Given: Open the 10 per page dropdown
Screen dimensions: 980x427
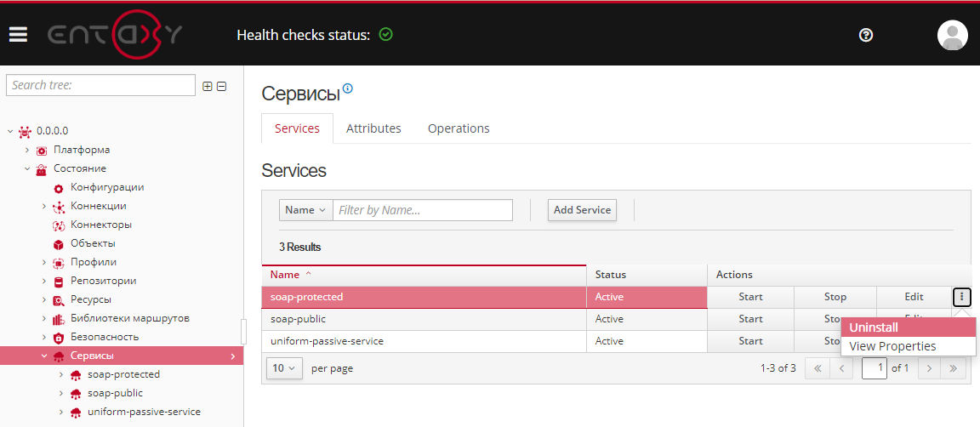Looking at the screenshot, I should 284,368.
